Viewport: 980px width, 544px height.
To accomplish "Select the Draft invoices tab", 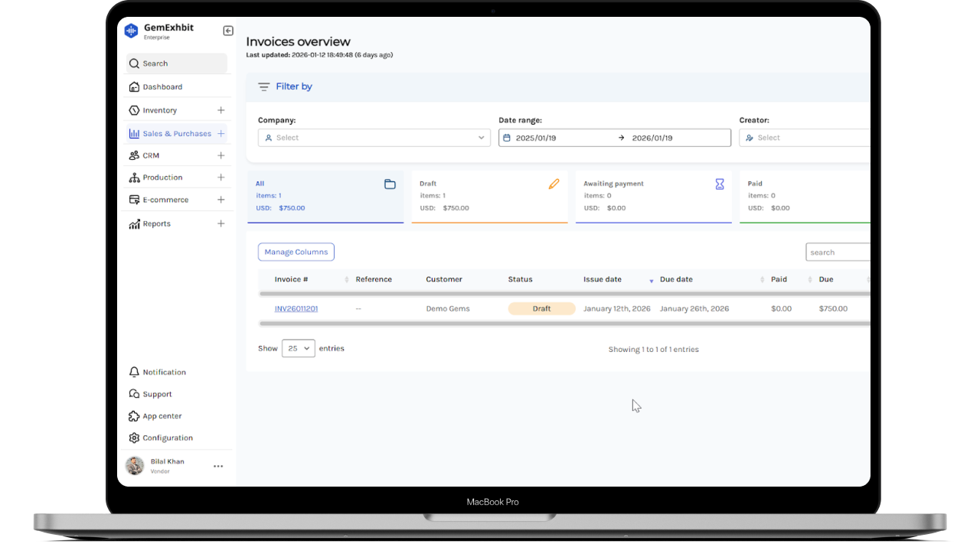I will (489, 196).
